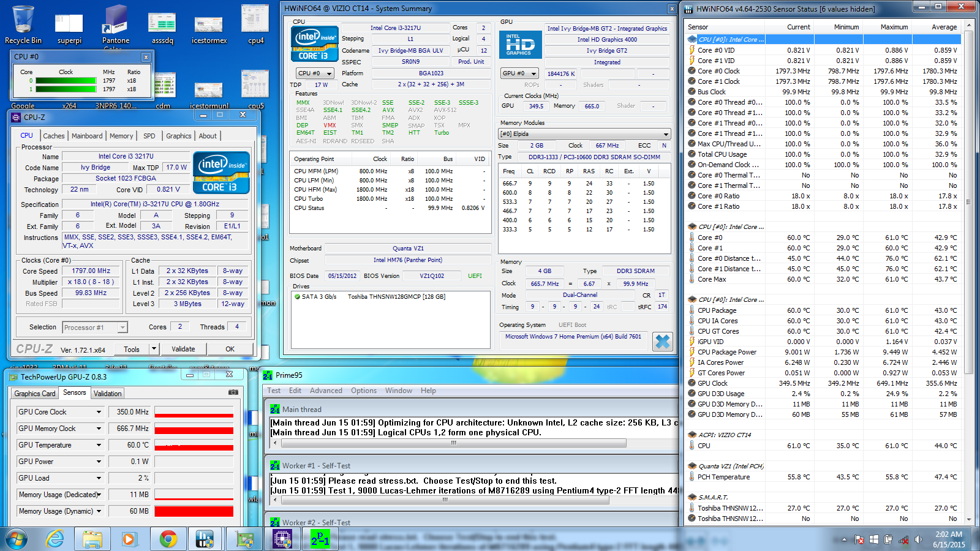Click the Intel Core i3 logo in CPU-Z

(221, 173)
